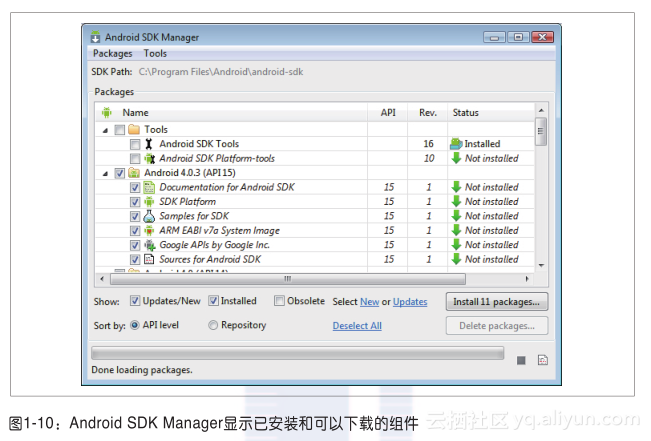Viewport: 651px width, 441px height.
Task: Uncheck the Samples for SDK checkbox
Action: click(135, 216)
